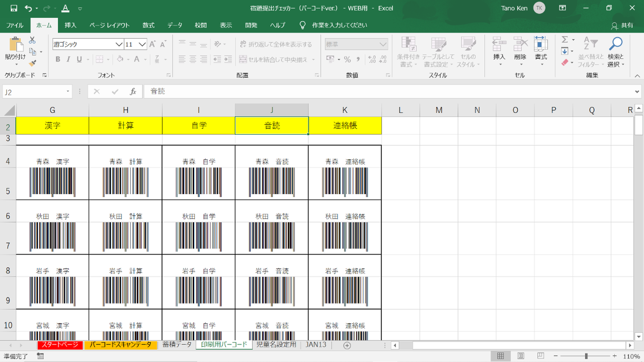Switch to Page Layout view

521,356
